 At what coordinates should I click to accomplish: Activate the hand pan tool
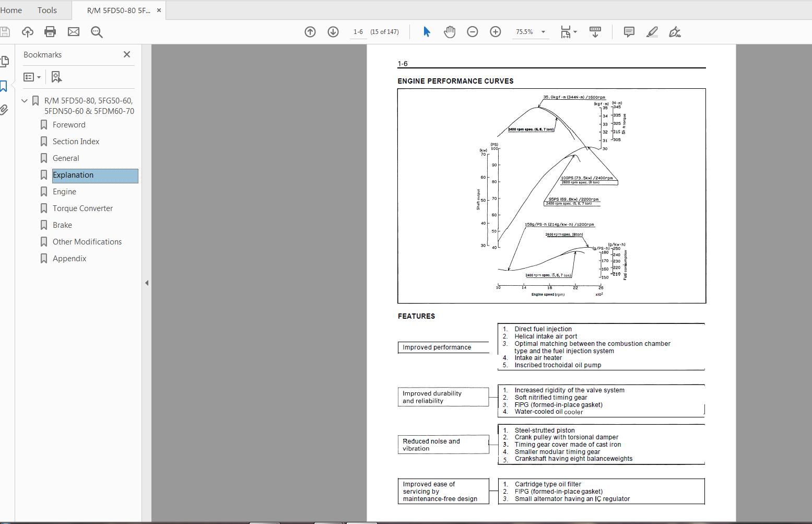(x=450, y=32)
